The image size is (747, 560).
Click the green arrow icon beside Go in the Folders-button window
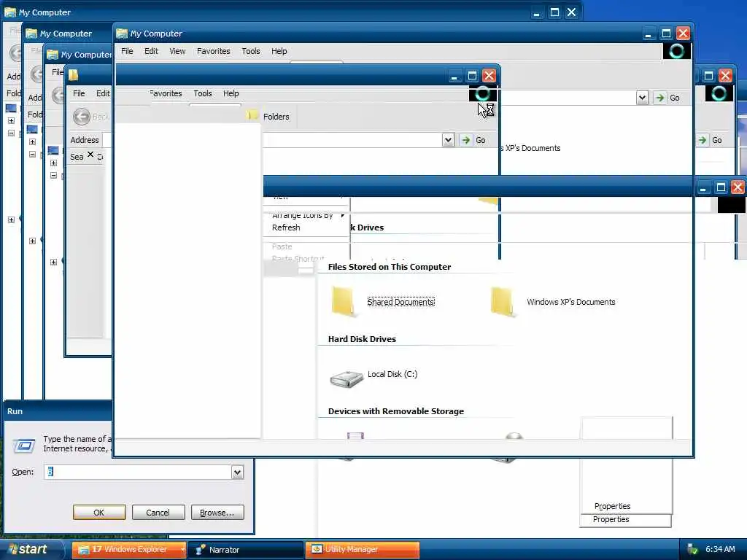pyautogui.click(x=465, y=140)
